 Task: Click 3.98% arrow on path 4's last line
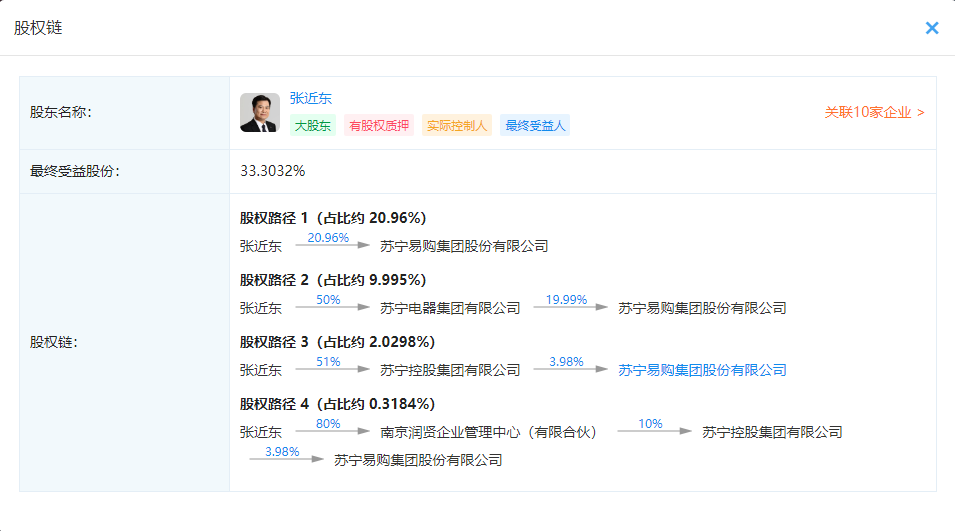tap(286, 455)
